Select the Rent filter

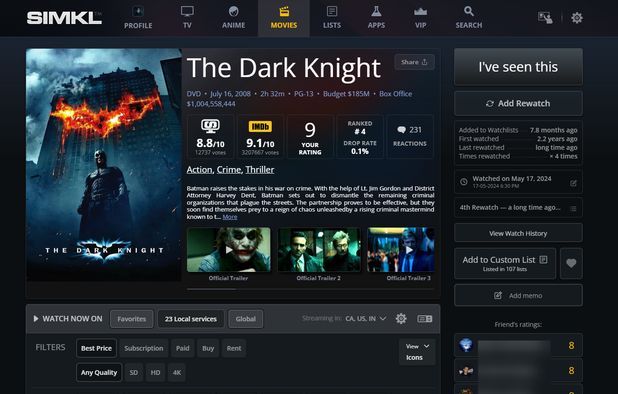coord(234,348)
